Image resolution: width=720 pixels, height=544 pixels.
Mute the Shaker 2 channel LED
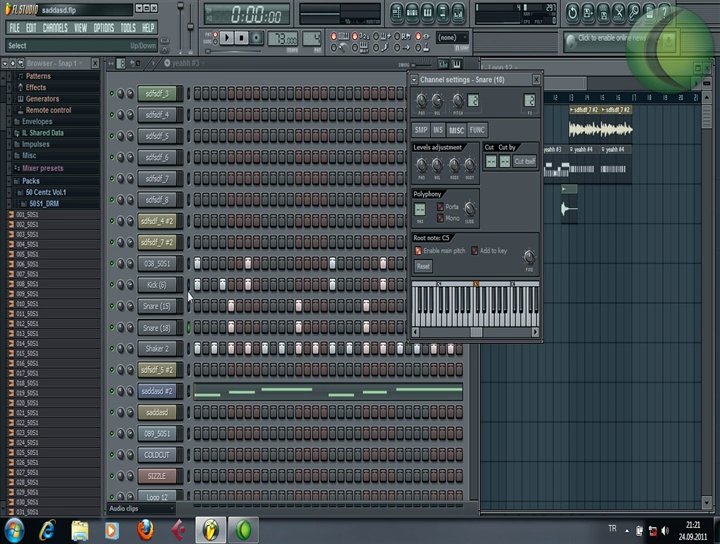click(112, 349)
